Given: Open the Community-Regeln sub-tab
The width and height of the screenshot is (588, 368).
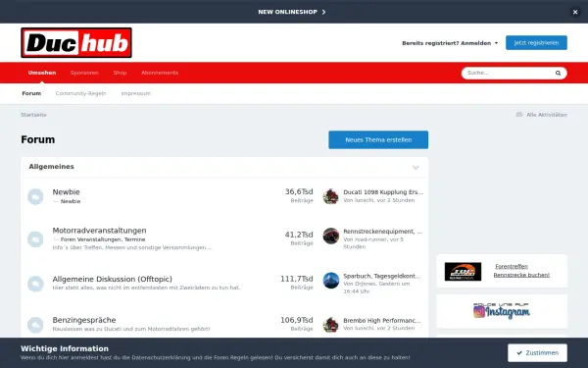Looking at the screenshot, I should 81,93.
